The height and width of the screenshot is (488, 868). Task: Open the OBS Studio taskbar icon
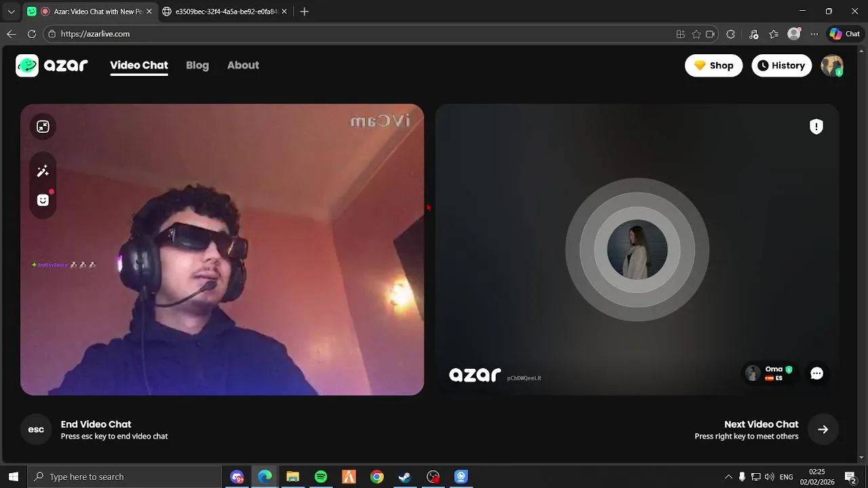click(x=433, y=476)
